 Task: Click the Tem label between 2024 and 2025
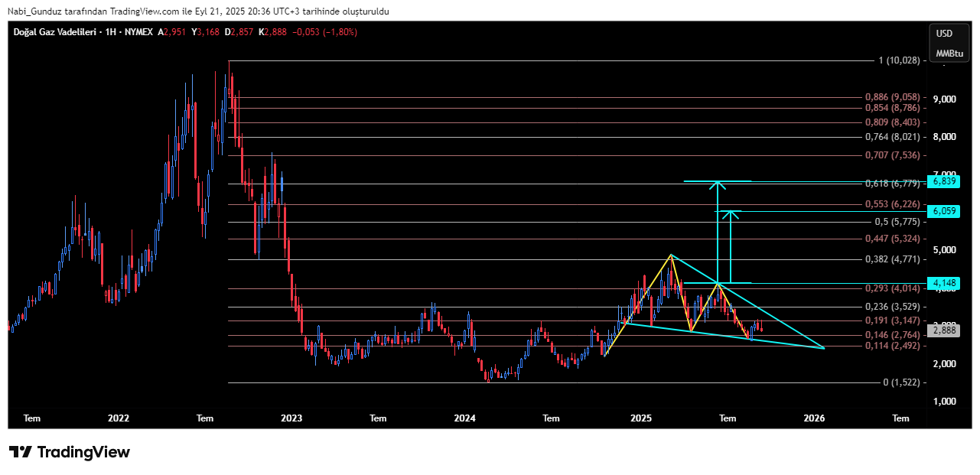click(551, 418)
